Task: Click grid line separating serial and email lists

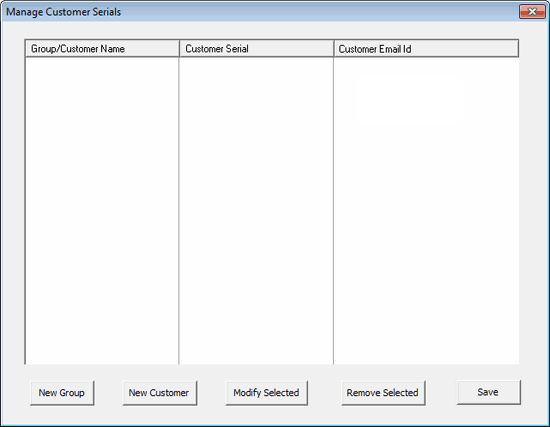Action: point(334,211)
